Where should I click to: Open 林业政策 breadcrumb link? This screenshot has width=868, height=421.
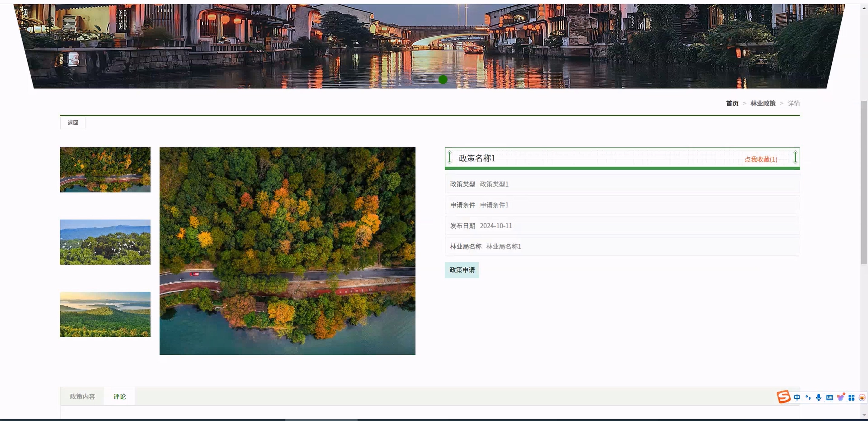pyautogui.click(x=763, y=103)
